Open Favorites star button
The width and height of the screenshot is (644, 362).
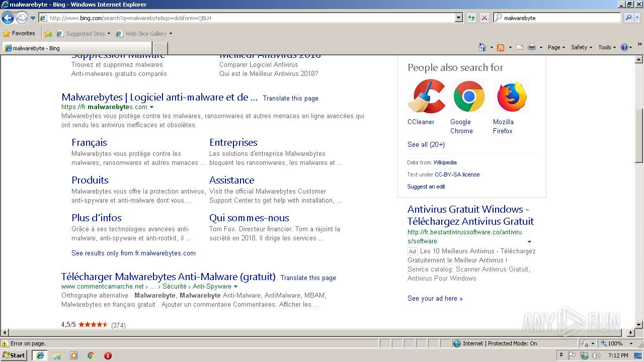(19, 33)
